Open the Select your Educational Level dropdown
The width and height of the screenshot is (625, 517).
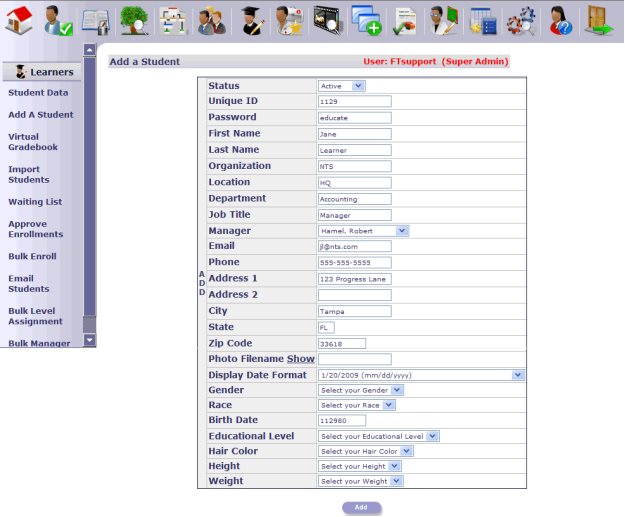pos(379,436)
